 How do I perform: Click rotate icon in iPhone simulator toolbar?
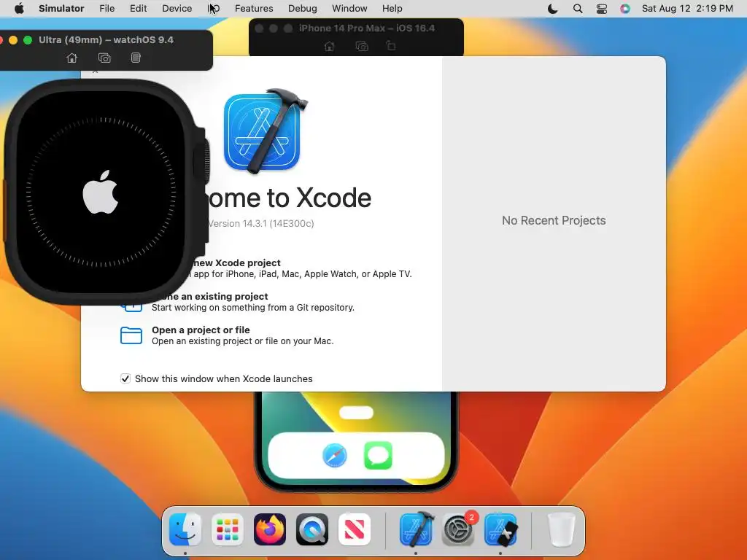391,46
